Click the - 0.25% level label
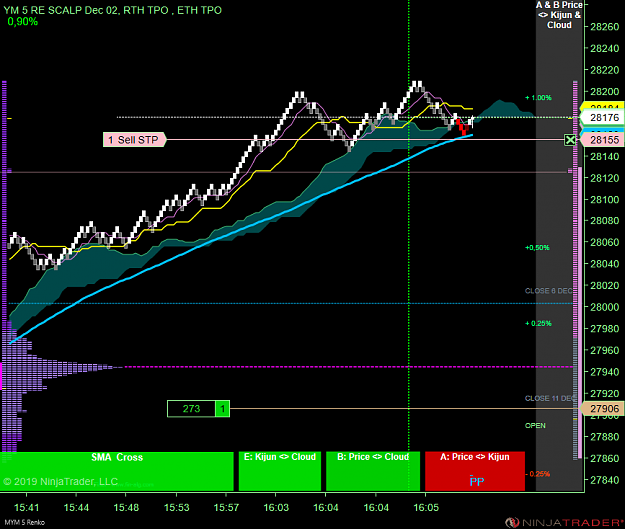This screenshot has height=529, width=625. pos(538,474)
